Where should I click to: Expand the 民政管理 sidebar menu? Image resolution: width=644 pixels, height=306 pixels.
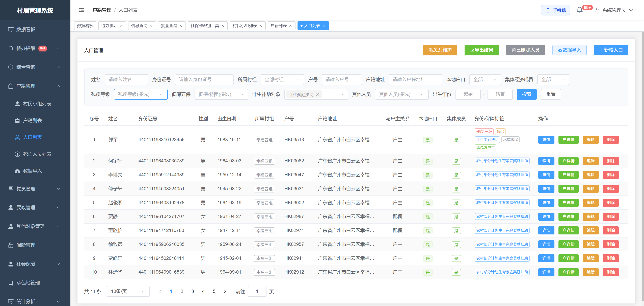click(x=35, y=207)
